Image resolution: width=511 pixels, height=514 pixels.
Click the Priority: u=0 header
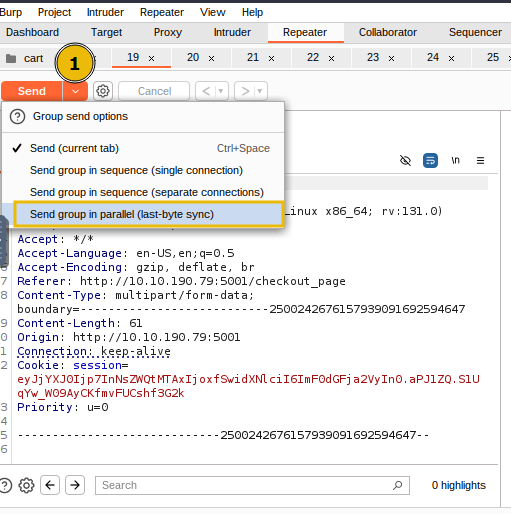(x=63, y=407)
